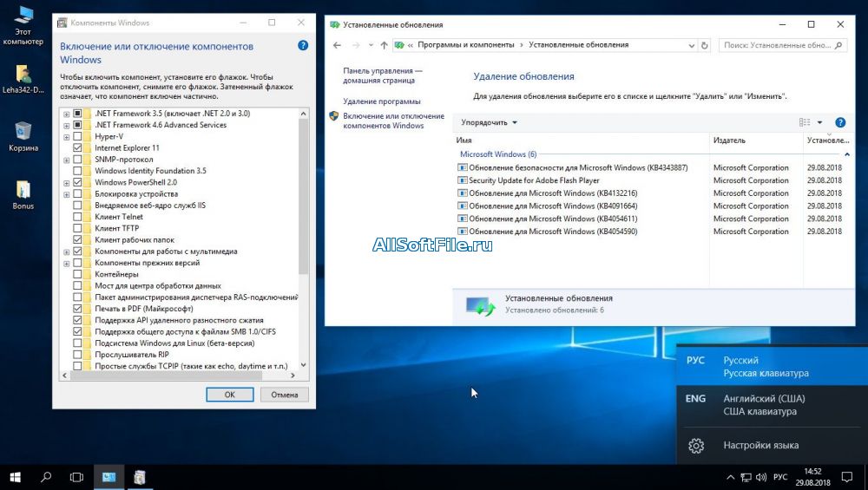Viewport: 868px width, 490px height.
Task: Click the Back arrow in Installed Updates
Action: [x=337, y=45]
